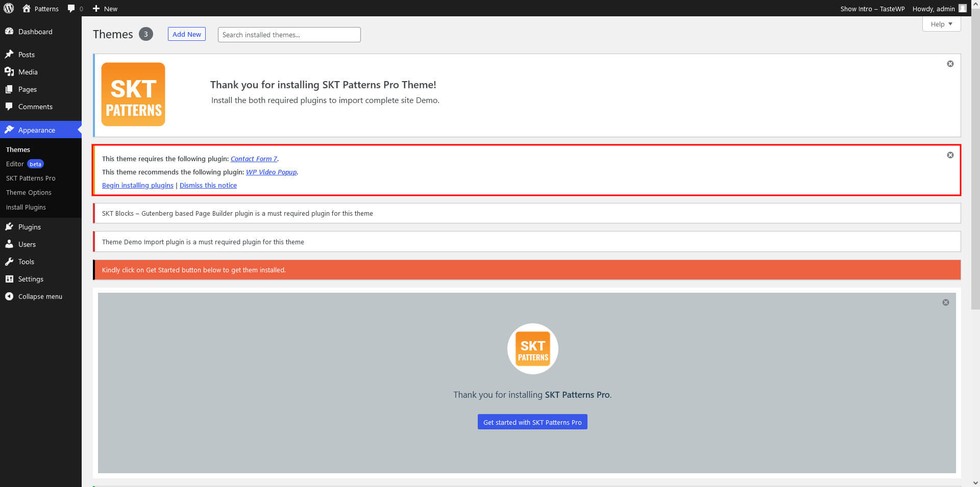Open Theme Options submenu item
This screenshot has width=980, height=487.
[29, 192]
